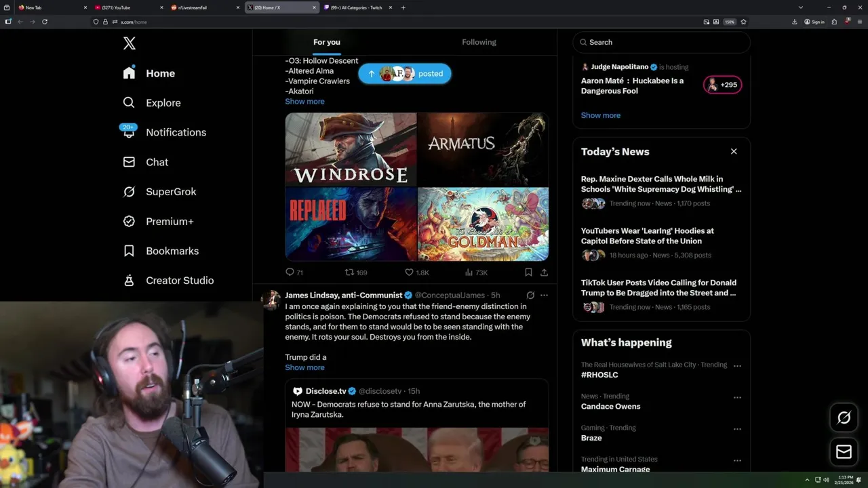Open Disclose.tv quoted post author
Image resolution: width=868 pixels, height=488 pixels.
325,391
